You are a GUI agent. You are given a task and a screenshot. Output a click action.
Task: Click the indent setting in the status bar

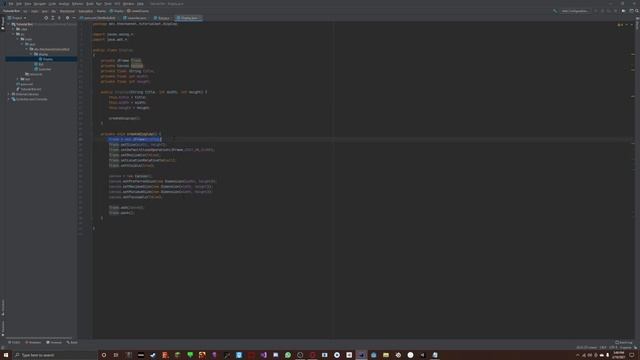click(x=625, y=348)
